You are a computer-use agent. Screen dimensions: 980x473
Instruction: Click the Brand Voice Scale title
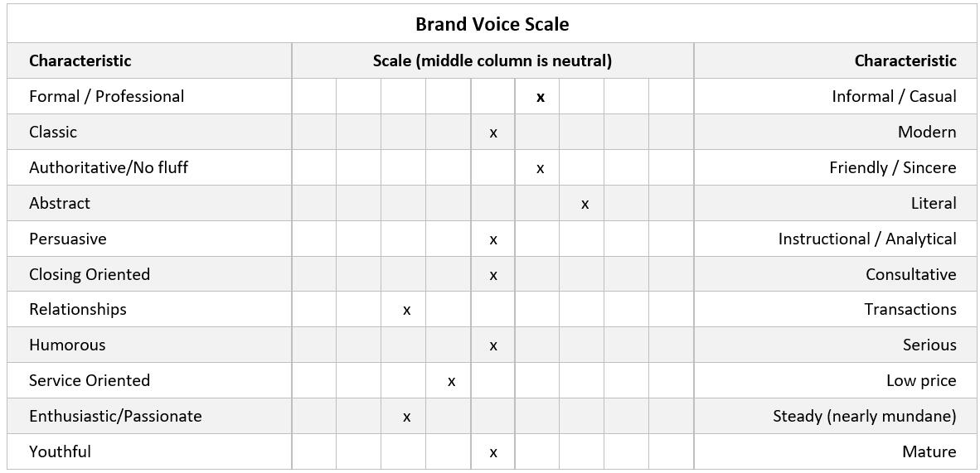pos(492,24)
